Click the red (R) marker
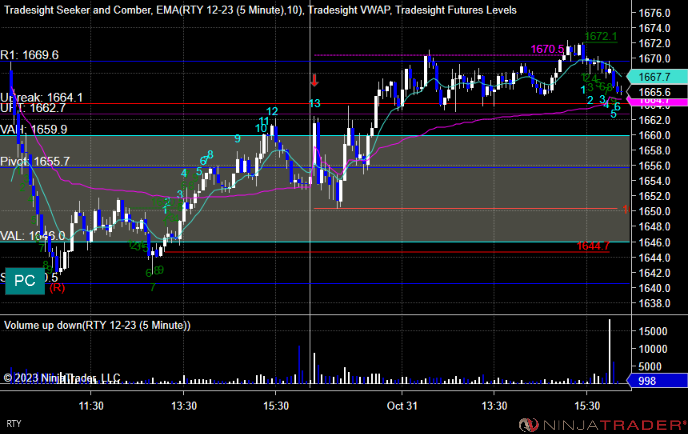Viewport: 688px width, 434px height. 57,288
